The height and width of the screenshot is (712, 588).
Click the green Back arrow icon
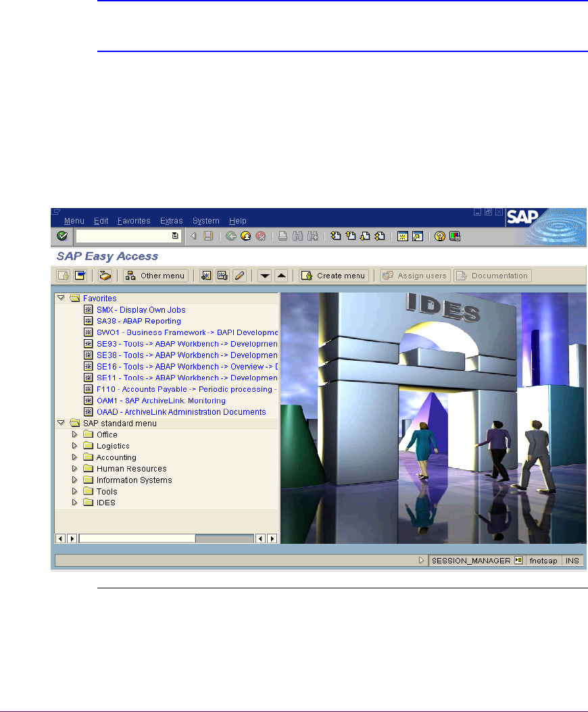(231, 236)
